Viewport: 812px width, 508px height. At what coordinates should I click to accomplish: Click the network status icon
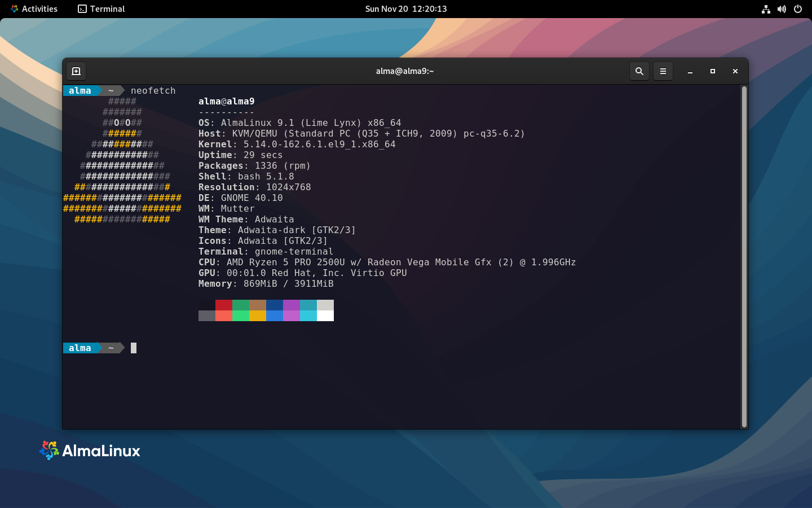766,9
